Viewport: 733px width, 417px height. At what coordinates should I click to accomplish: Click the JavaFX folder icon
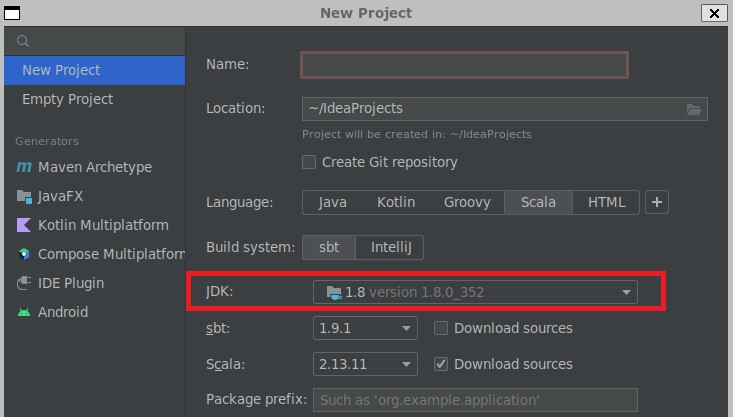click(x=24, y=196)
